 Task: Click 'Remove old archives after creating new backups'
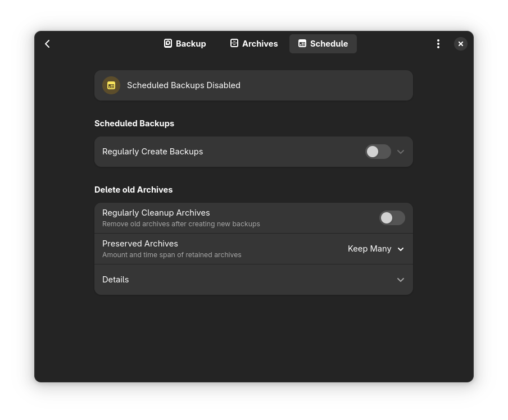(181, 224)
